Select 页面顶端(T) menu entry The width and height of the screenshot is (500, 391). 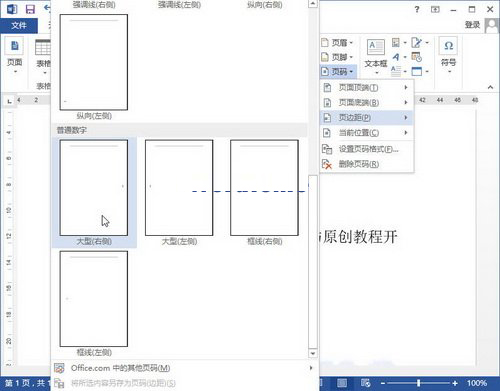point(366,88)
